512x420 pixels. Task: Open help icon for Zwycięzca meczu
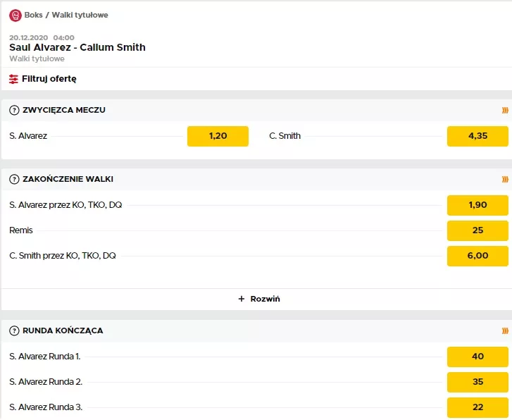pyautogui.click(x=14, y=110)
